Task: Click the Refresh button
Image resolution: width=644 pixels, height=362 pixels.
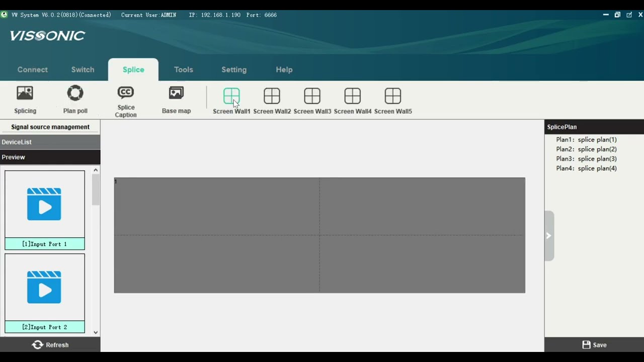Action: pos(50,345)
